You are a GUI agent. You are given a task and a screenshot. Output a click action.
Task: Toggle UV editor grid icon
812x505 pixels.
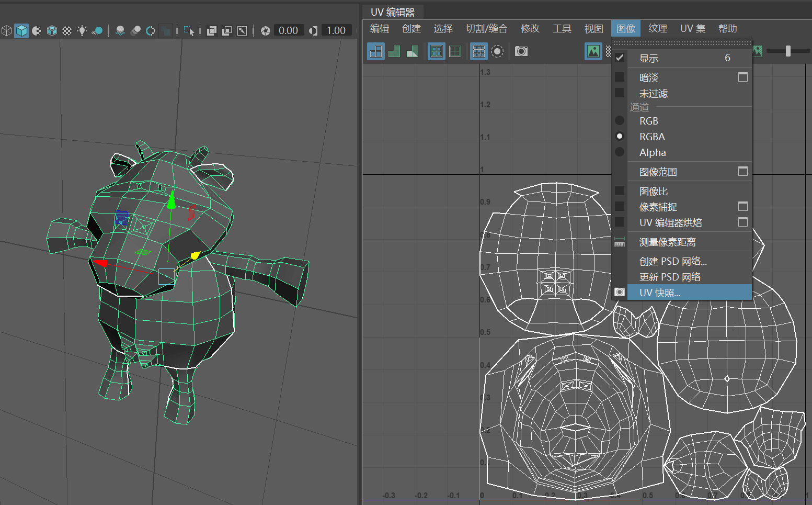pos(478,51)
